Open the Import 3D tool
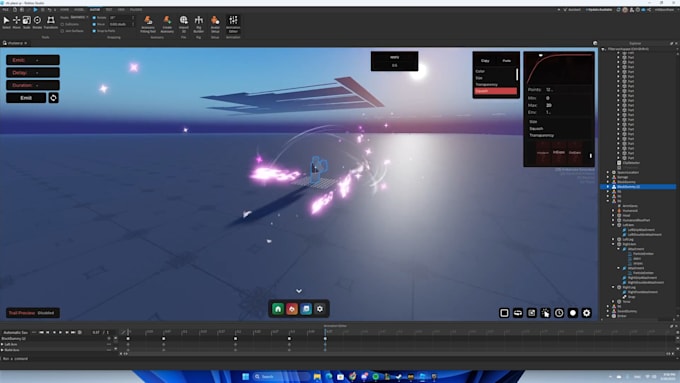This screenshot has width=680, height=383. [x=184, y=24]
